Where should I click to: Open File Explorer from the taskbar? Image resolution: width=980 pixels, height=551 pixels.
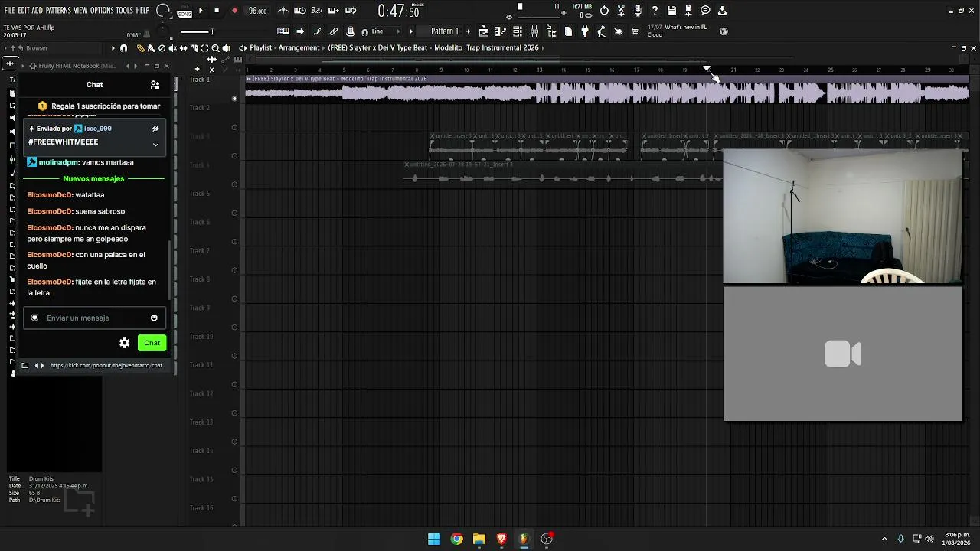479,539
